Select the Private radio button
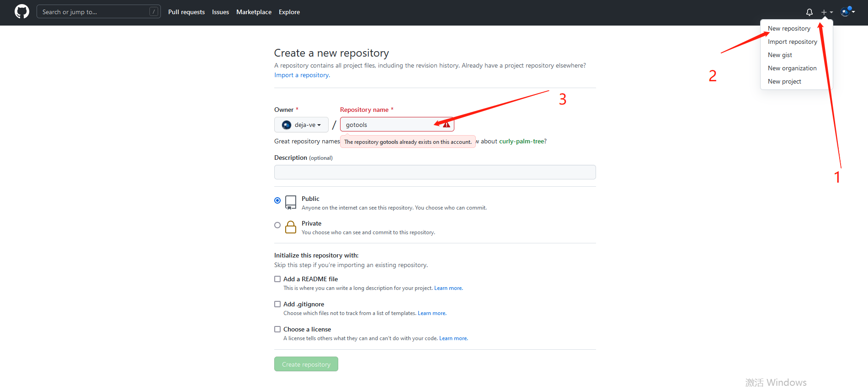Image resolution: width=868 pixels, height=389 pixels. 277,225
